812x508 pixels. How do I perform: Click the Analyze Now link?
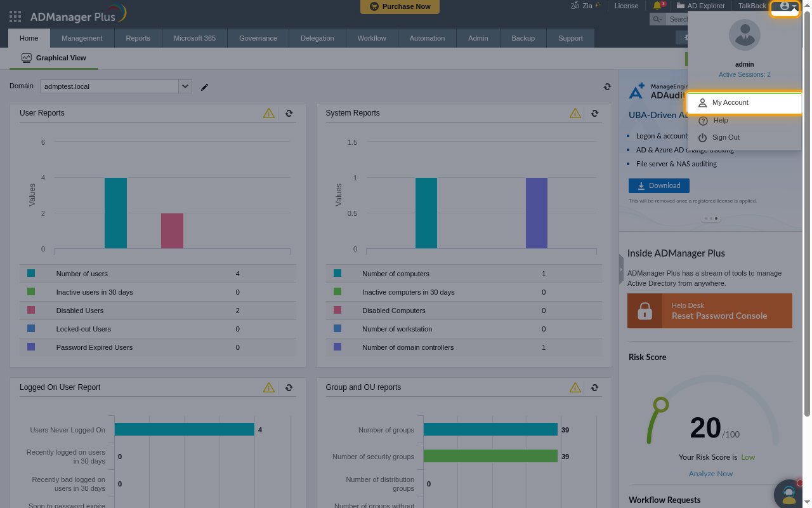point(710,474)
